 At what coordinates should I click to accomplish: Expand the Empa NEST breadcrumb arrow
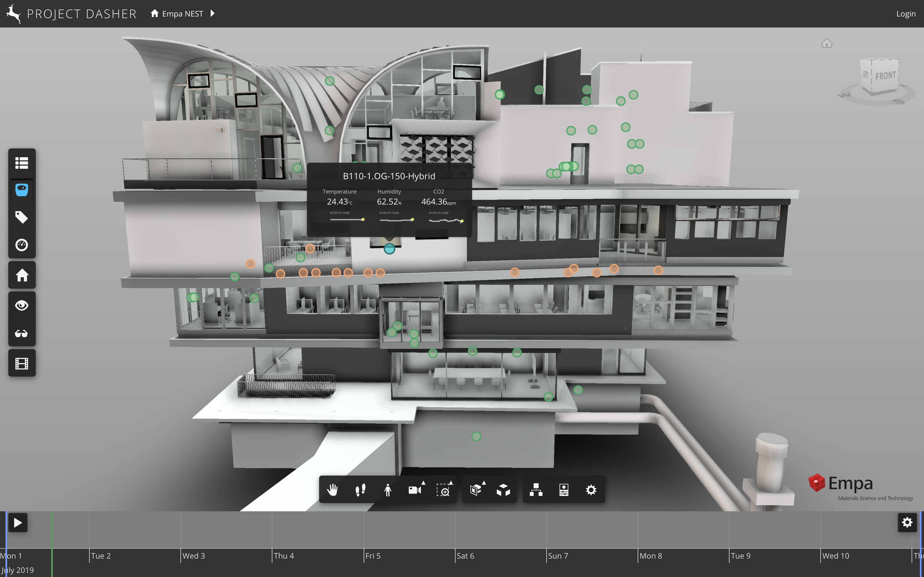tap(213, 14)
